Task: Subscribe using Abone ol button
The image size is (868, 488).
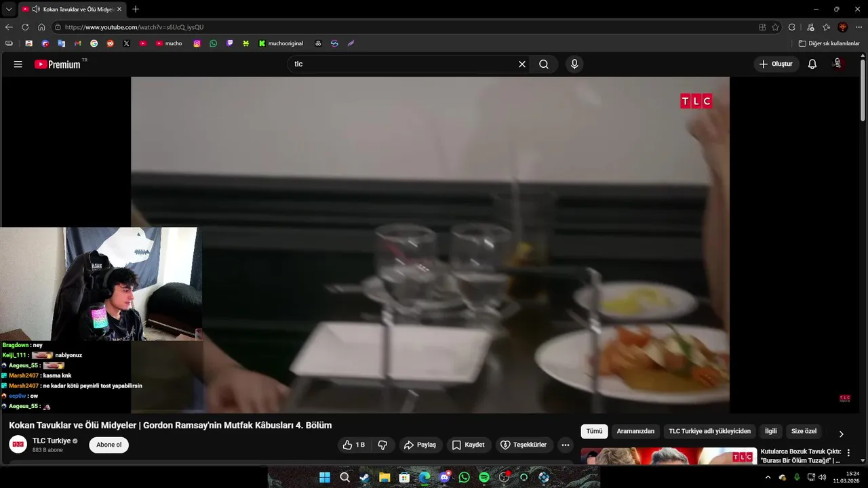Action: coord(109,445)
